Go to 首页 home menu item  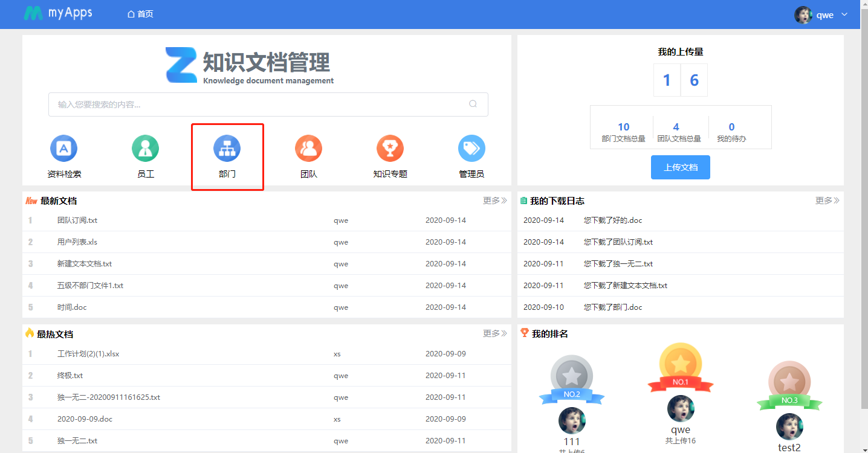point(140,14)
